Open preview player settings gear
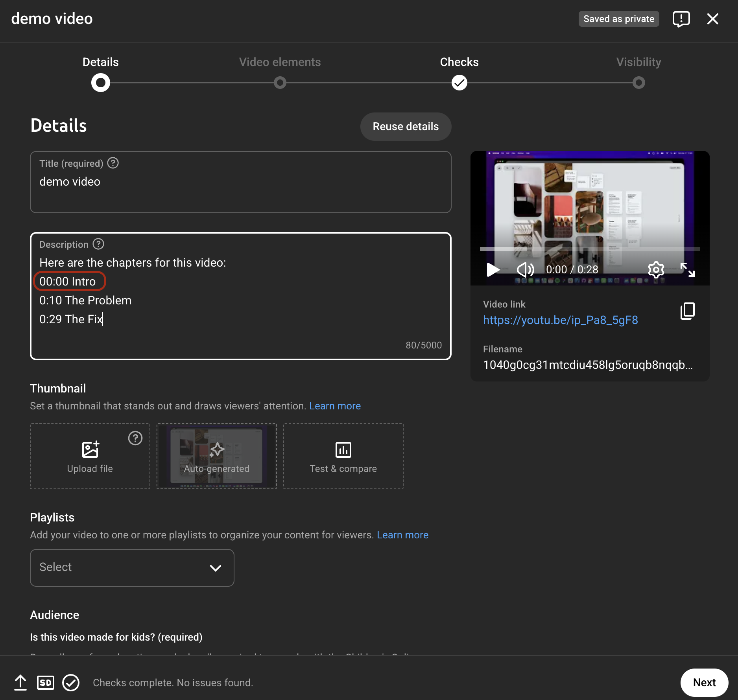Viewport: 738px width, 700px height. (x=656, y=270)
